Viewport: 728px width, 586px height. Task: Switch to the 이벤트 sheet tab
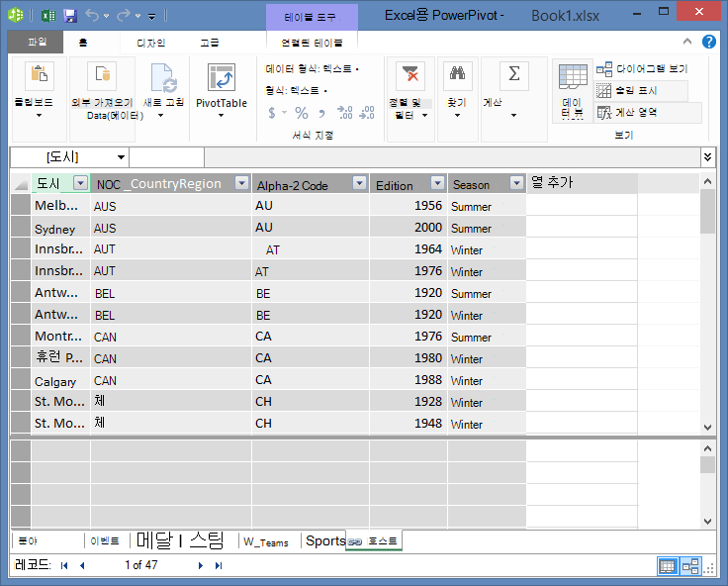point(105,541)
